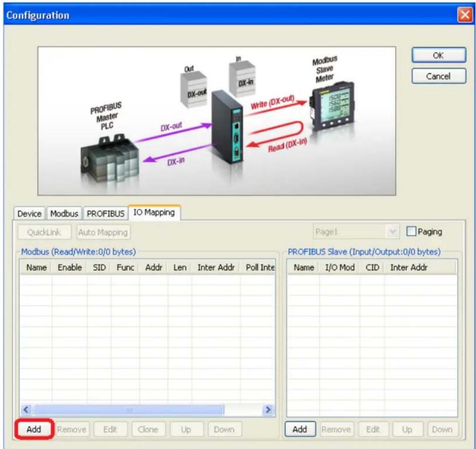Click Remove under PROFIBUS Slave list
Screen dimensions: 476x449
click(x=336, y=429)
